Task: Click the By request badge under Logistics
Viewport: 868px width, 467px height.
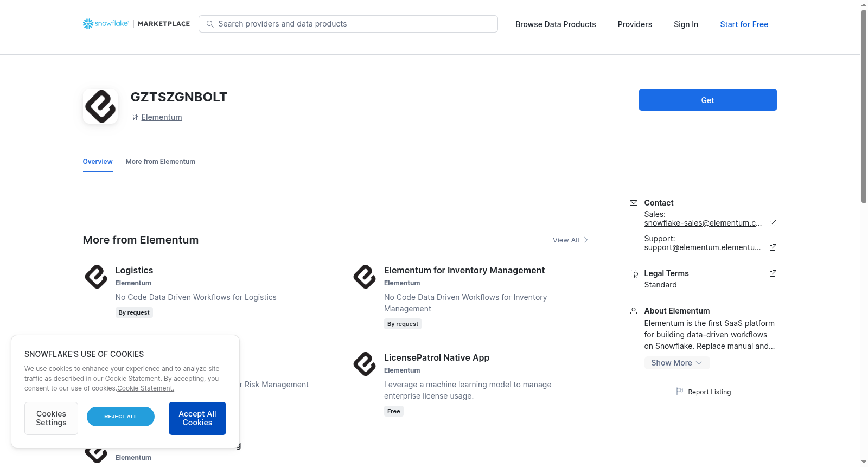Action: click(x=134, y=312)
